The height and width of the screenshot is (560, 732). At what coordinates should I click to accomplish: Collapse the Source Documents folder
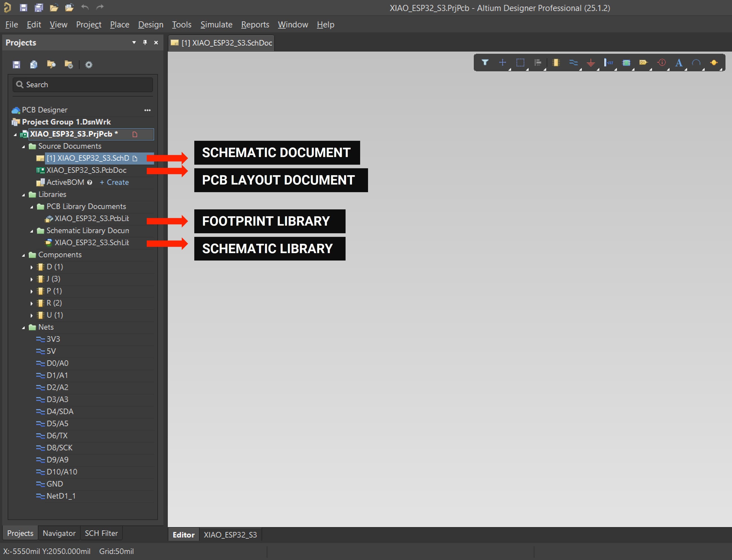coord(23,146)
